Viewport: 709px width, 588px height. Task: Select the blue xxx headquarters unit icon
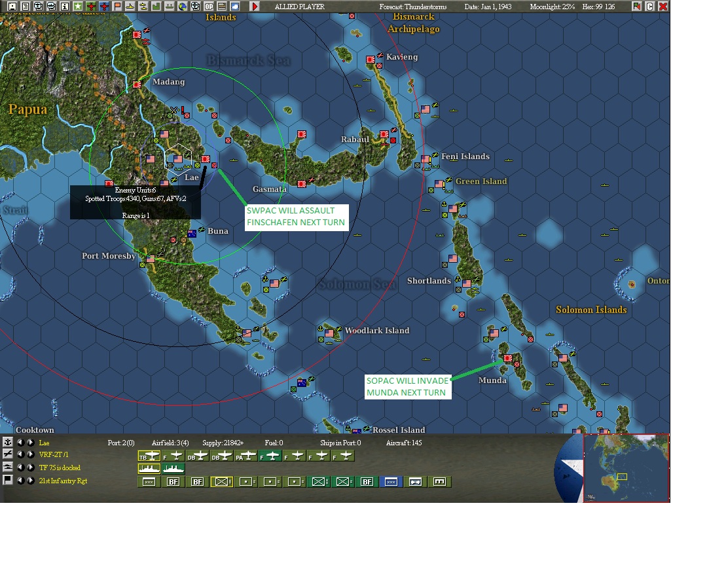pyautogui.click(x=391, y=482)
